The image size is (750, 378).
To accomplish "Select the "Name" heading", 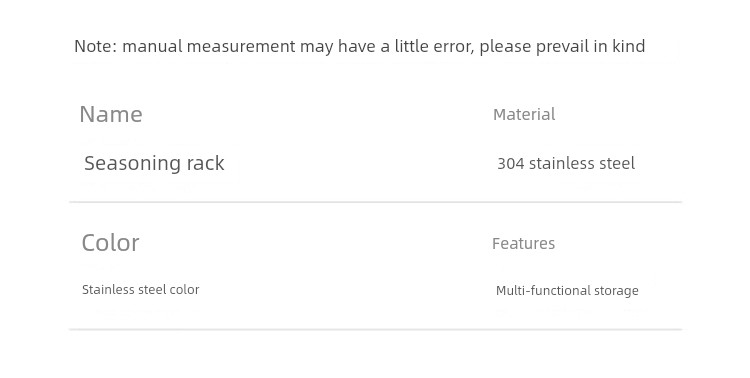I will click(x=111, y=114).
